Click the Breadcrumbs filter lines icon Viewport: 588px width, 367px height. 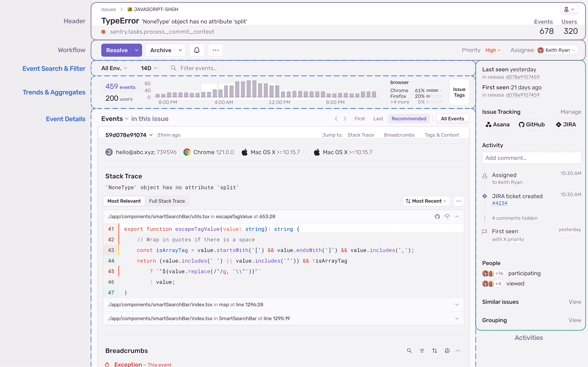(x=422, y=350)
